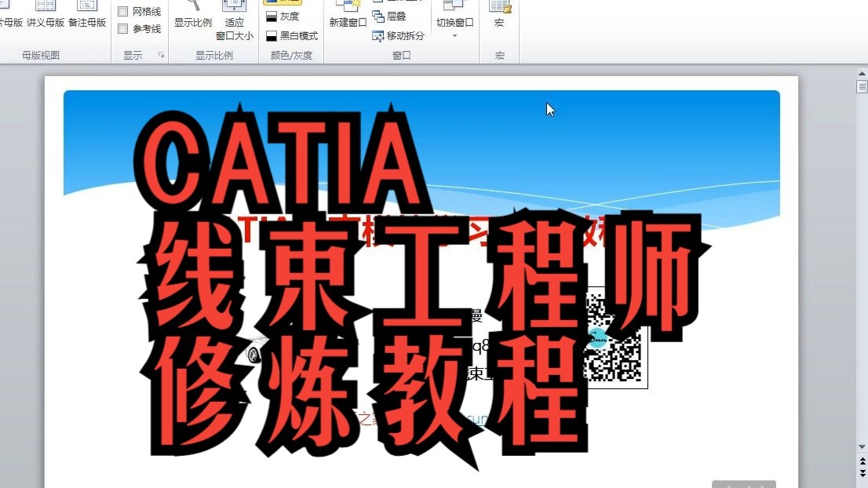This screenshot has height=488, width=868.
Task: Switch to 黑白模式 black and white
Action: click(292, 36)
